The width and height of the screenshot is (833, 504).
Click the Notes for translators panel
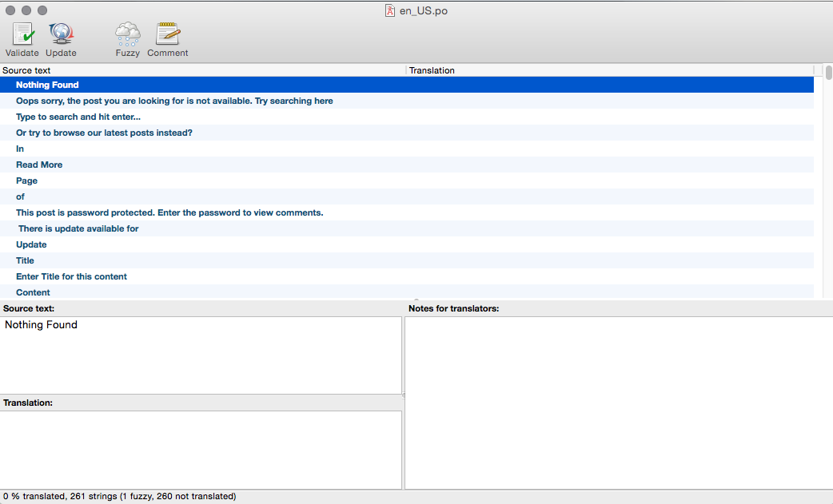pyautogui.click(x=618, y=402)
